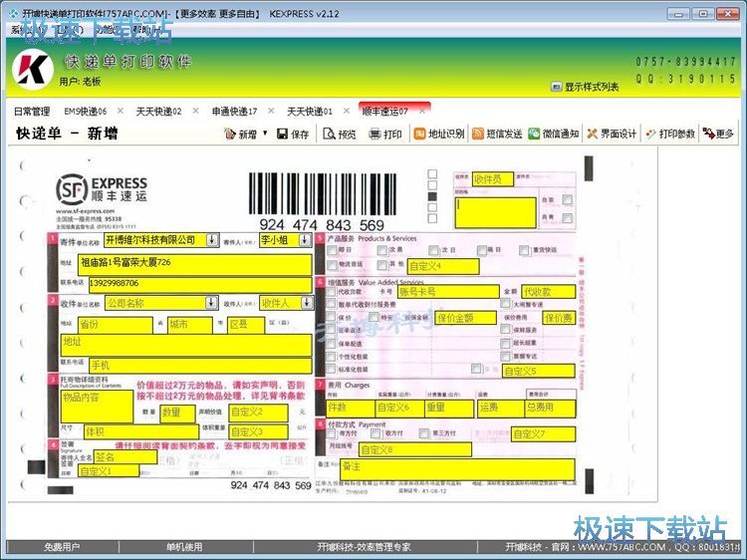The height and width of the screenshot is (560, 747).
Task: Click the 代收款 COD amount field
Action: pyautogui.click(x=549, y=292)
